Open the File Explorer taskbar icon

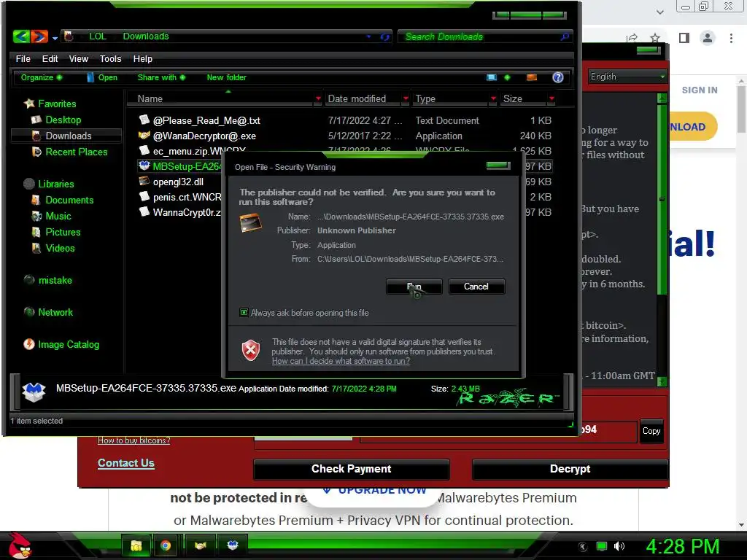[x=136, y=545]
